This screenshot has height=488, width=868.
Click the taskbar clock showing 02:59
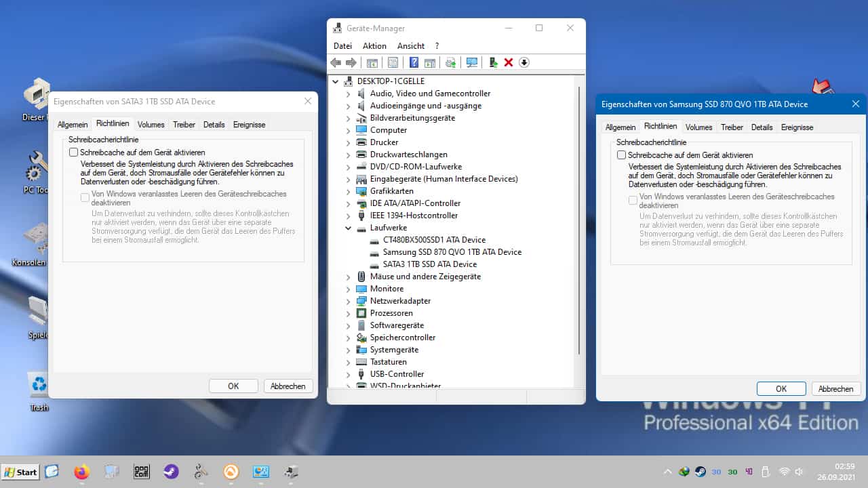844,466
